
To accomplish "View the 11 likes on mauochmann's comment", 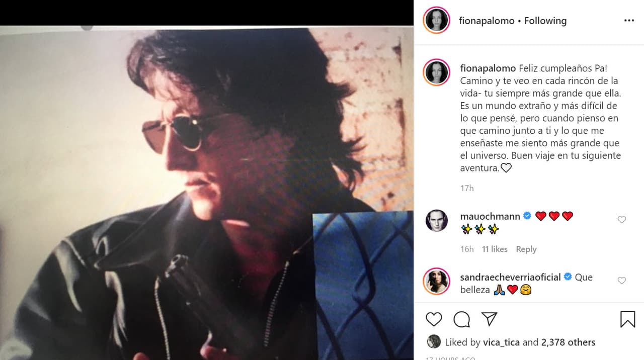I will tap(495, 249).
